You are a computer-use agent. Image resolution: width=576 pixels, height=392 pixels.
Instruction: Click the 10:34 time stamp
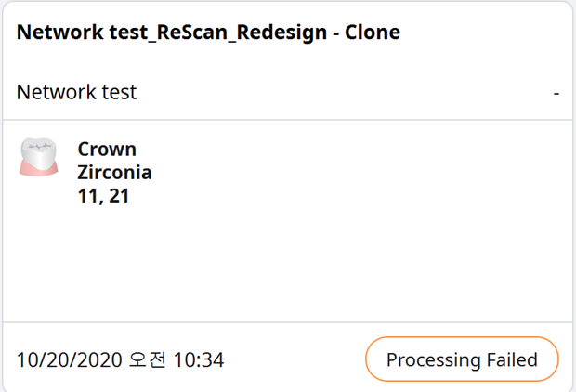[x=199, y=359]
